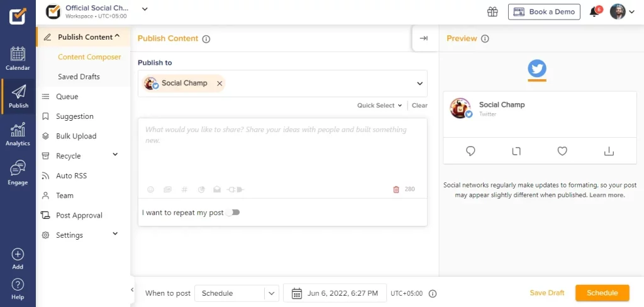Click Social Champ name in preview card
The height and width of the screenshot is (307, 644).
pyautogui.click(x=502, y=104)
